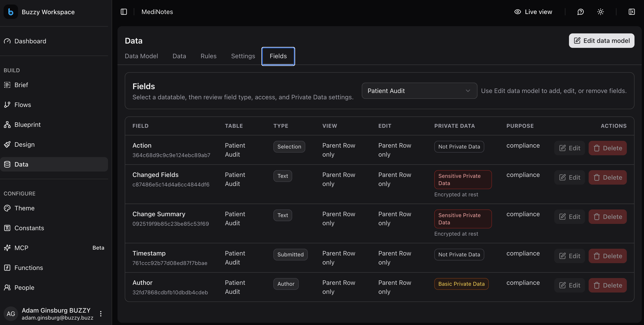Click the Submitted type badge
The image size is (644, 325).
[290, 255]
